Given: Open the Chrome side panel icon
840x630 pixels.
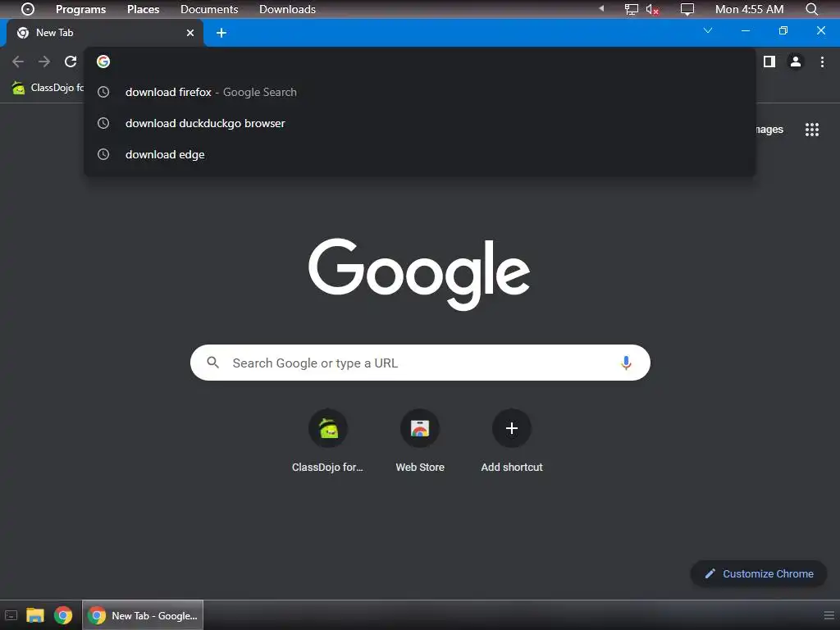Looking at the screenshot, I should pyautogui.click(x=769, y=62).
